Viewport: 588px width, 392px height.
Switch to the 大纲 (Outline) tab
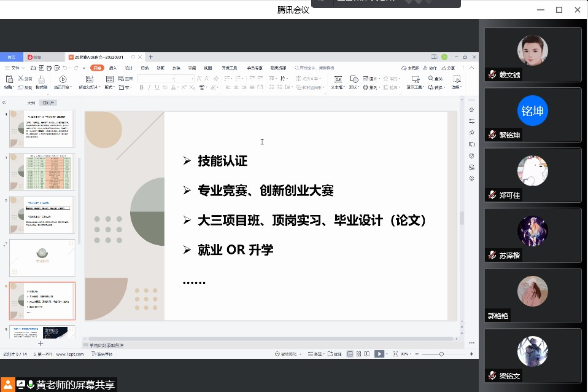coord(31,103)
